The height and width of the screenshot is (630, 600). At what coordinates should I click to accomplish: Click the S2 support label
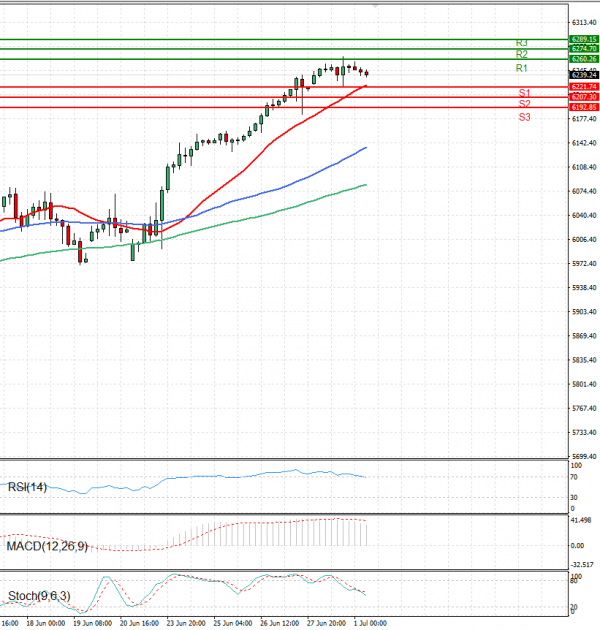coord(524,104)
